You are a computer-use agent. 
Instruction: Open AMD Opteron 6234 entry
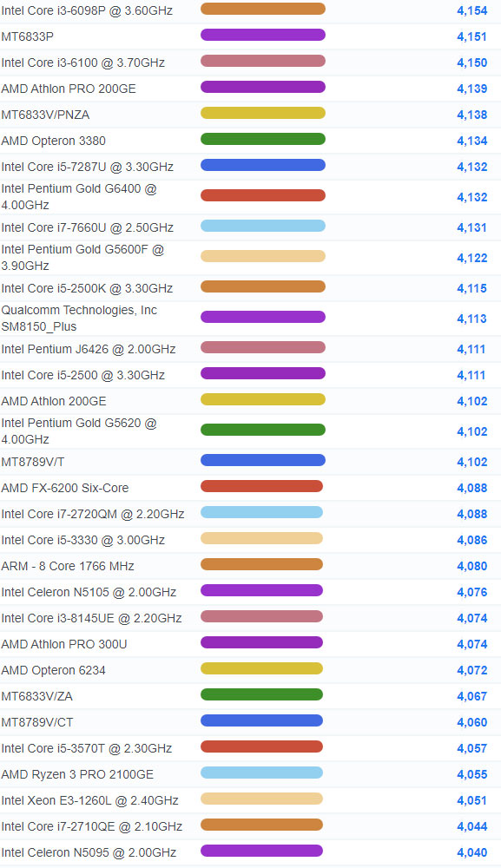click(x=53, y=670)
